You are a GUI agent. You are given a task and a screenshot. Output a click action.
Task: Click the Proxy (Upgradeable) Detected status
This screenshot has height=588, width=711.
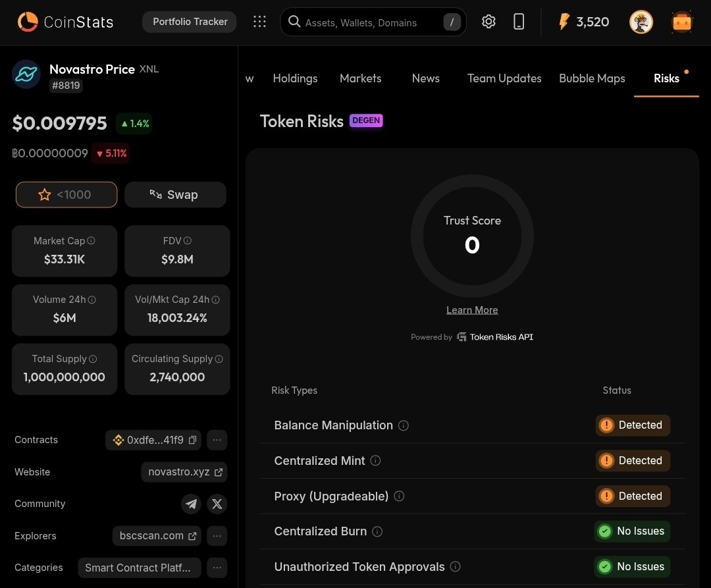(633, 496)
